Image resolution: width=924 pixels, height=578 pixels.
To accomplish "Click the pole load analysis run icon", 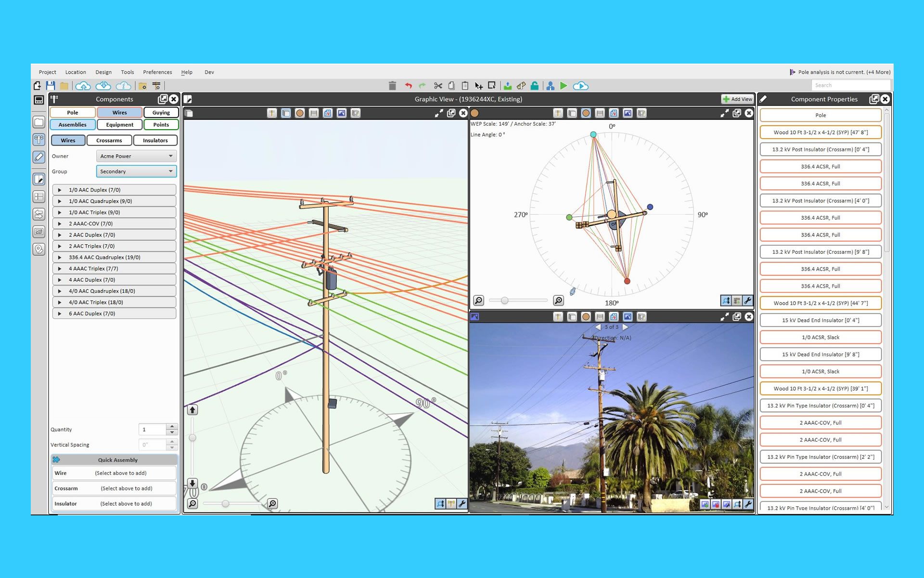I will [x=564, y=85].
